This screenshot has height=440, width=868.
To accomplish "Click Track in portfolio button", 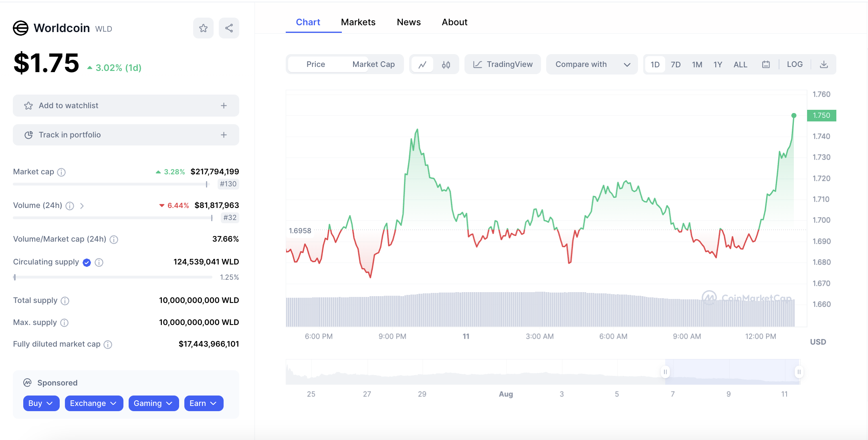I will click(x=126, y=135).
